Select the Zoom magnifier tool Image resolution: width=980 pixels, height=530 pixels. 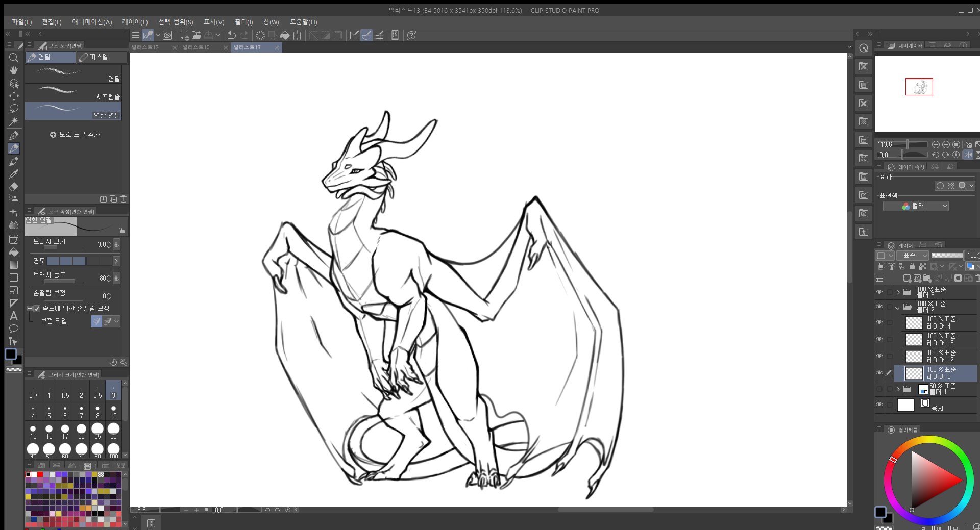(14, 58)
